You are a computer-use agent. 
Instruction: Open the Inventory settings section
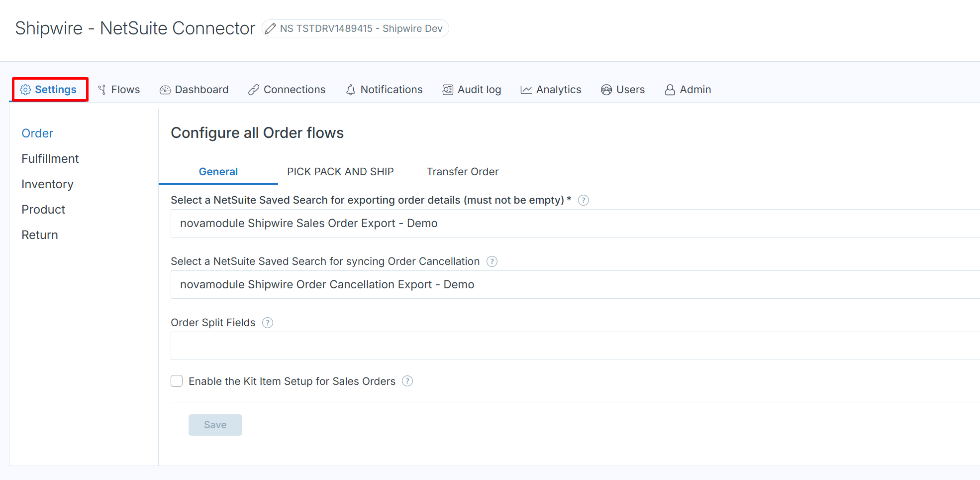tap(47, 184)
